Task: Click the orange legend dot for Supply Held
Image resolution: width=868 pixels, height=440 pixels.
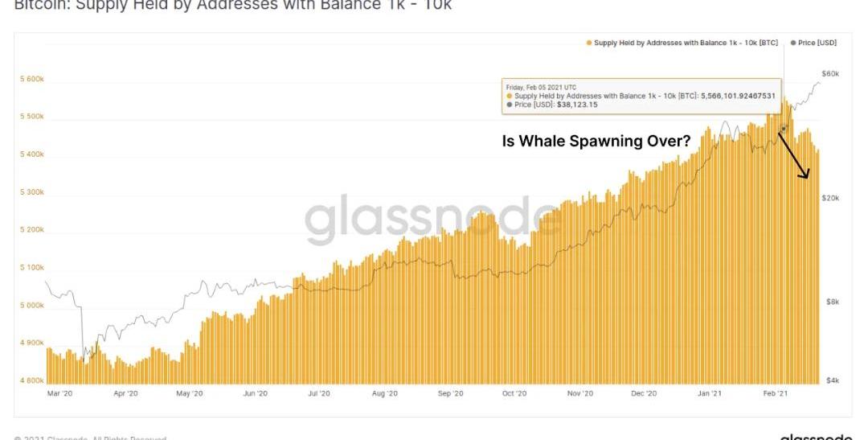Action: click(x=589, y=43)
